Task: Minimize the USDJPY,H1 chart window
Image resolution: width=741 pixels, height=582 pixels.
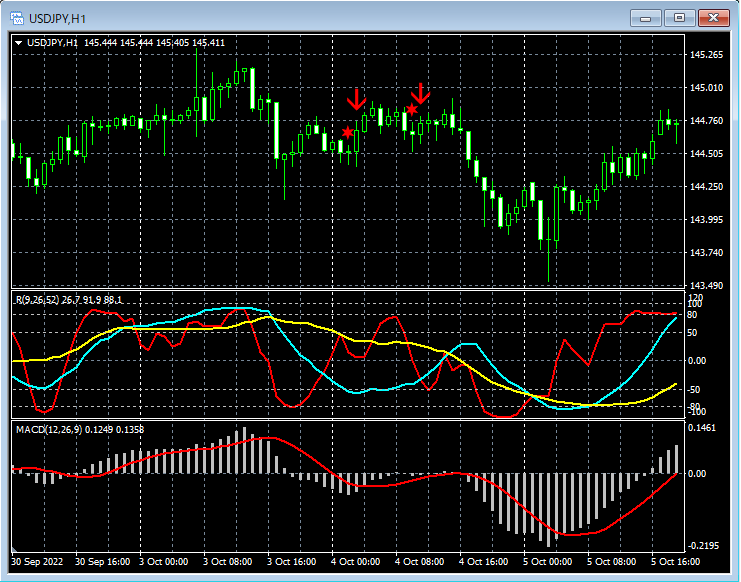Action: click(647, 17)
